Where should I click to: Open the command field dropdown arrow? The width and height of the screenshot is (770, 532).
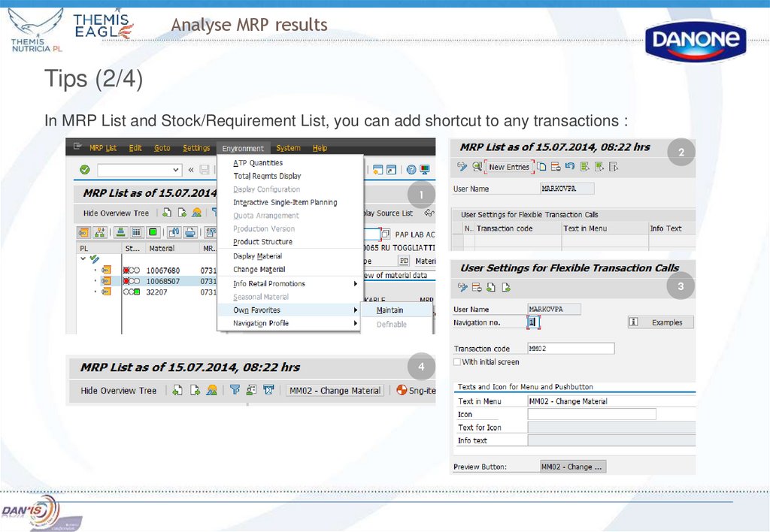click(x=174, y=169)
